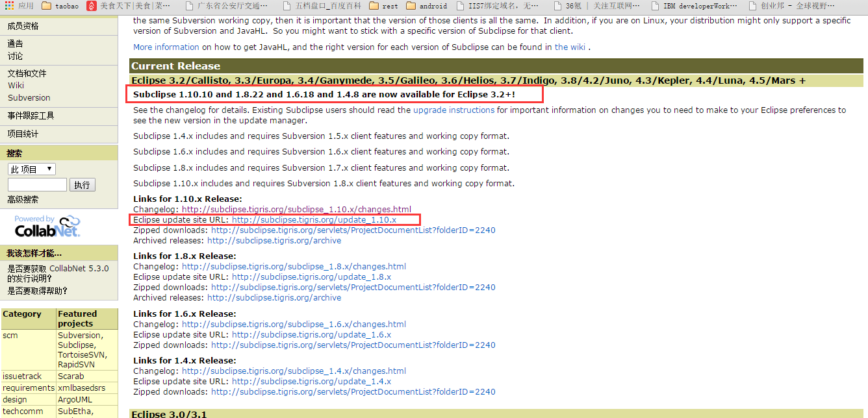Open the Wiki sidebar link
Screen dimensions: 868x418
pyautogui.click(x=16, y=85)
